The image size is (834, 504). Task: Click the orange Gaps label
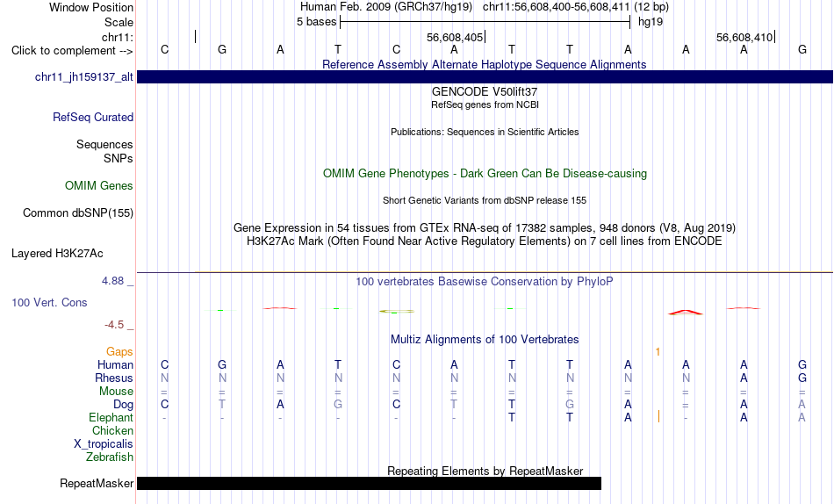coord(119,352)
